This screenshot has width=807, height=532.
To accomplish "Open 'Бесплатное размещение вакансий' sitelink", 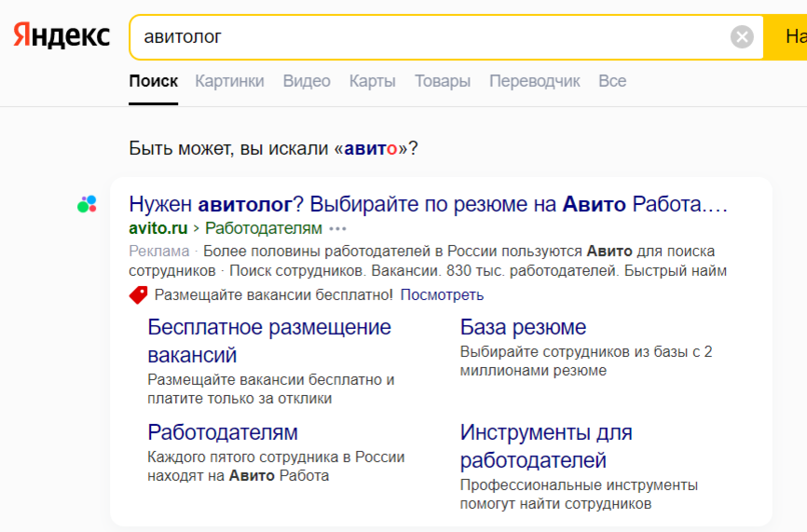I will [x=269, y=341].
